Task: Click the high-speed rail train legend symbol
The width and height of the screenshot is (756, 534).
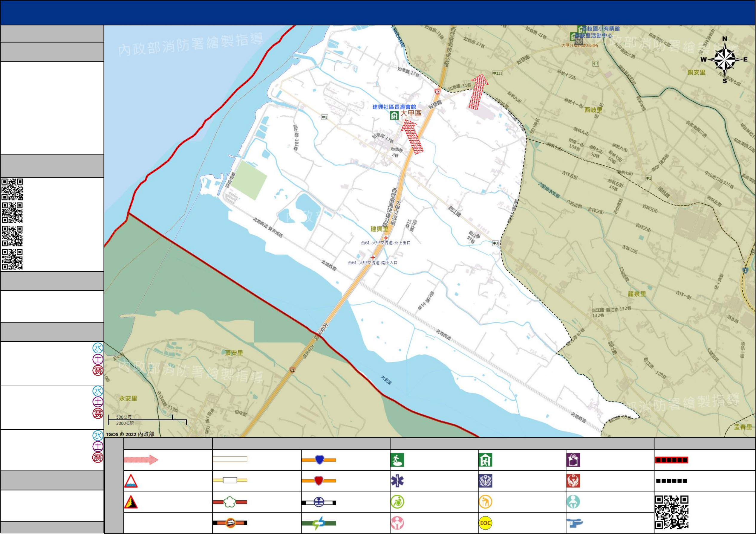Action: (x=230, y=523)
